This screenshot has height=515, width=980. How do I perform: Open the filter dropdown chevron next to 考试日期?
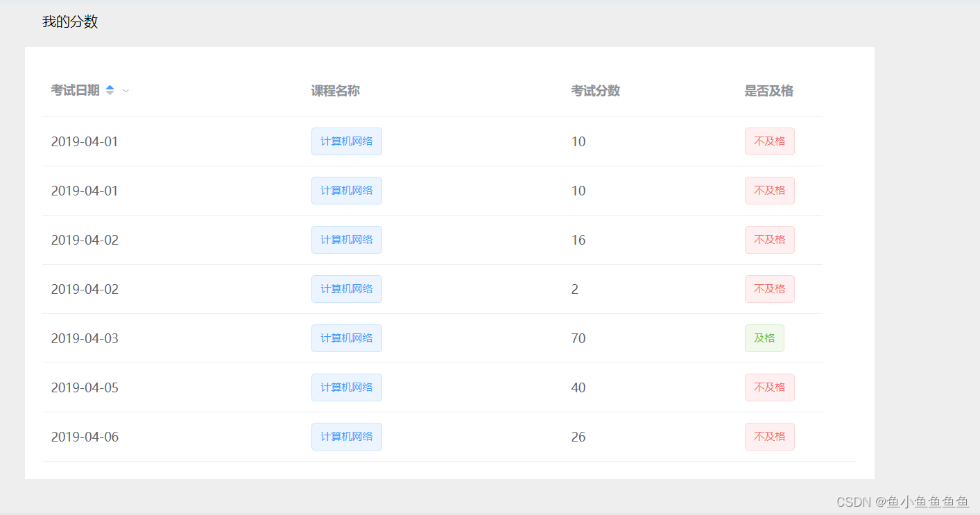126,91
